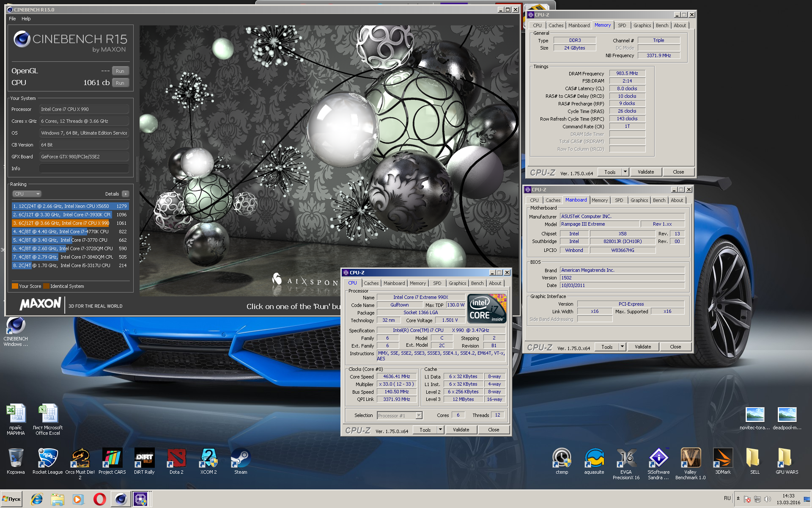Open the CINEBENCH Windows desktop shortcut

[x=16, y=331]
